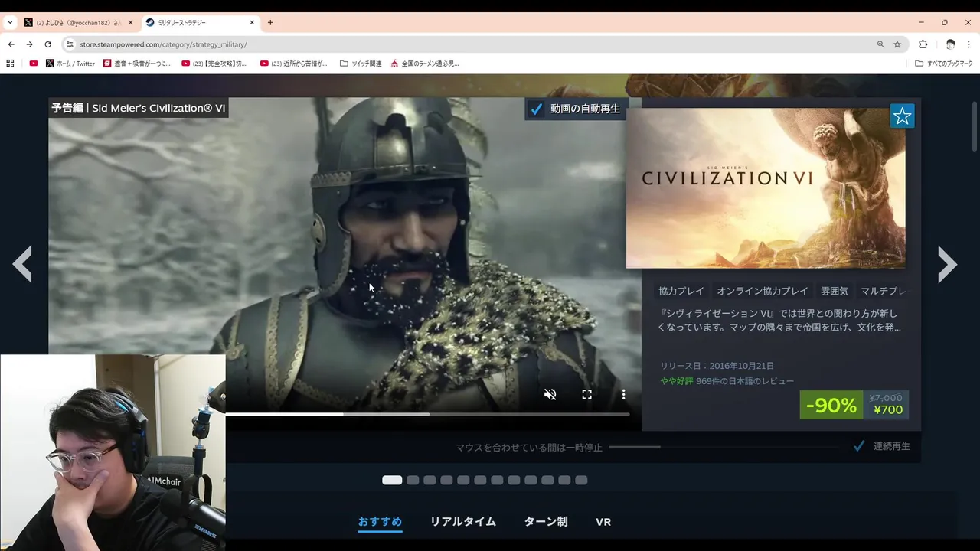Open the (23) 近所から苦情が YouTube bookmark
The height and width of the screenshot is (551, 980).
(294, 64)
